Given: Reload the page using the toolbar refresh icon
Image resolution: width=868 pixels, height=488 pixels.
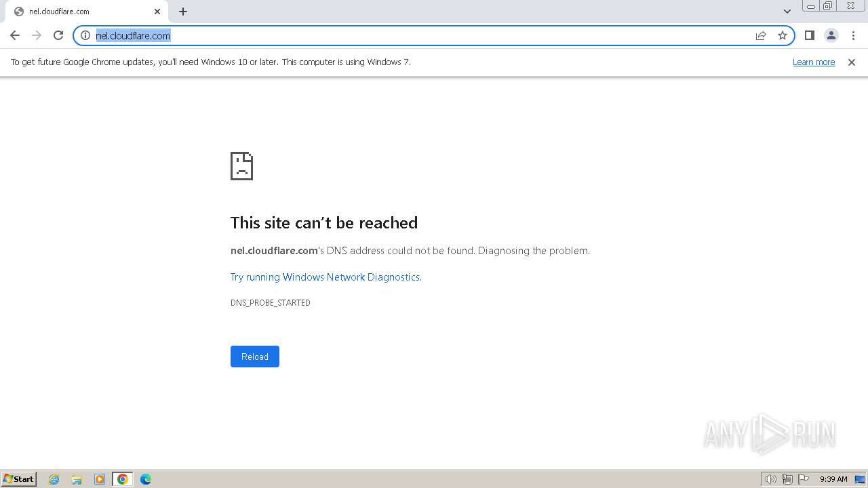Looking at the screenshot, I should [58, 35].
